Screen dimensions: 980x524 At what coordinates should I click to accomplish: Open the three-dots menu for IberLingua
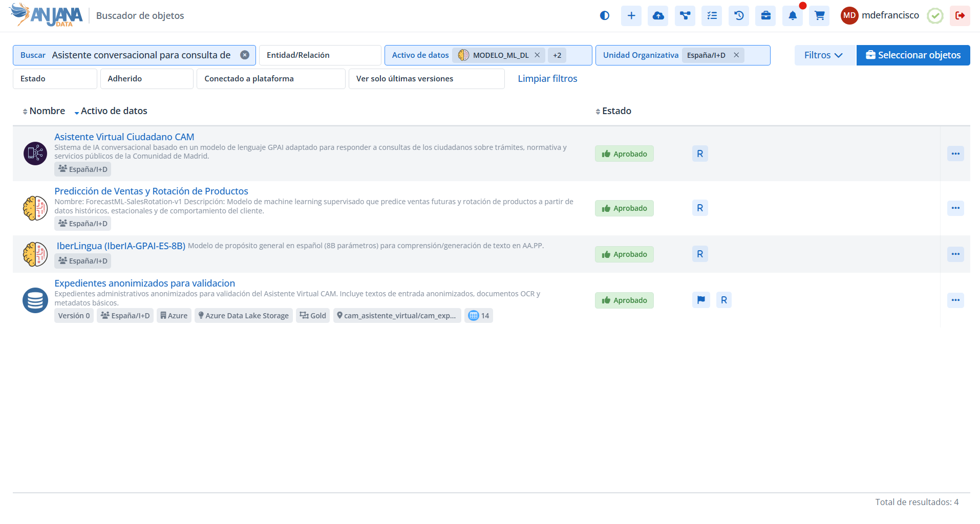(x=955, y=254)
